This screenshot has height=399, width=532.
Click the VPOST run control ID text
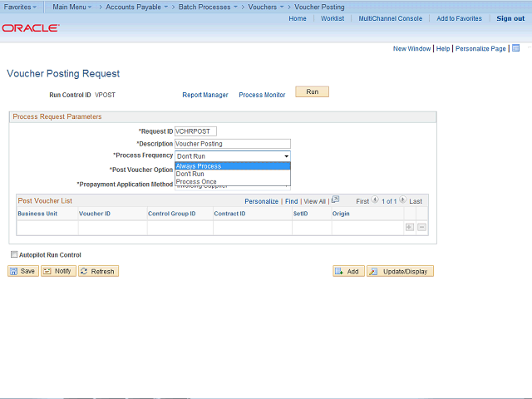(106, 95)
